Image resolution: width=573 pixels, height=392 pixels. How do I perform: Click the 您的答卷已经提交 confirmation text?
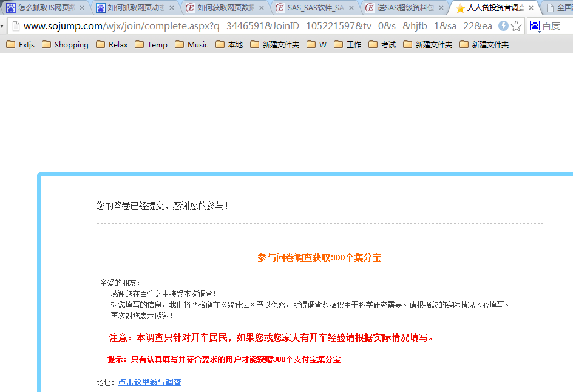click(162, 206)
